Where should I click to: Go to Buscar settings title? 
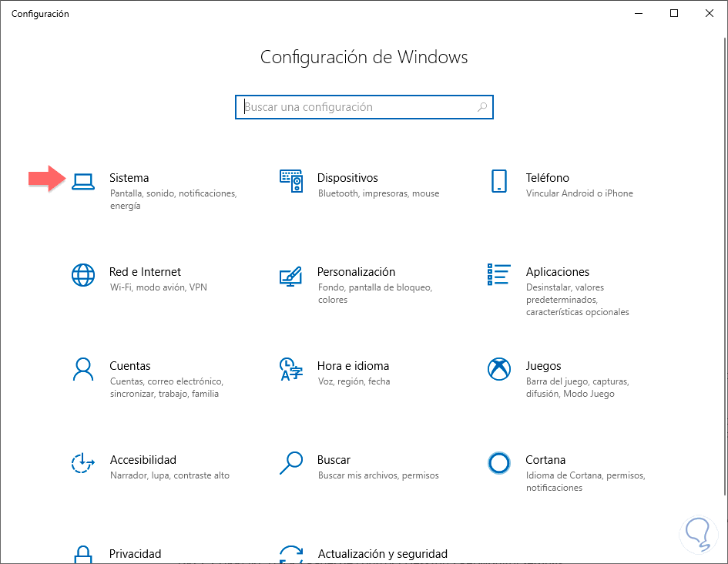point(334,459)
